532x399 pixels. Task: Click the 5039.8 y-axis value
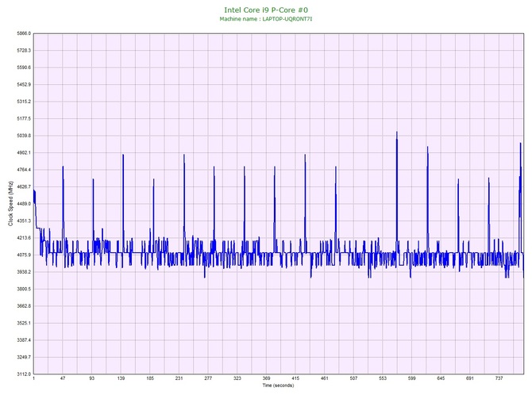click(x=24, y=136)
